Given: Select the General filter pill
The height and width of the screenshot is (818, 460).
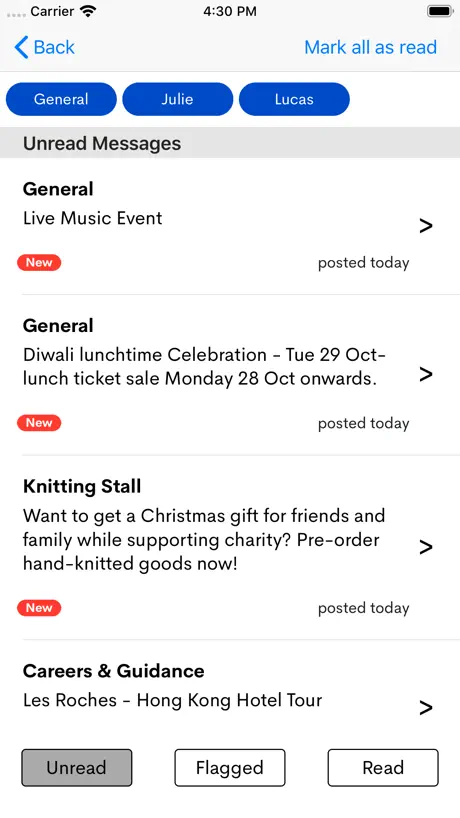Looking at the screenshot, I should tap(61, 99).
